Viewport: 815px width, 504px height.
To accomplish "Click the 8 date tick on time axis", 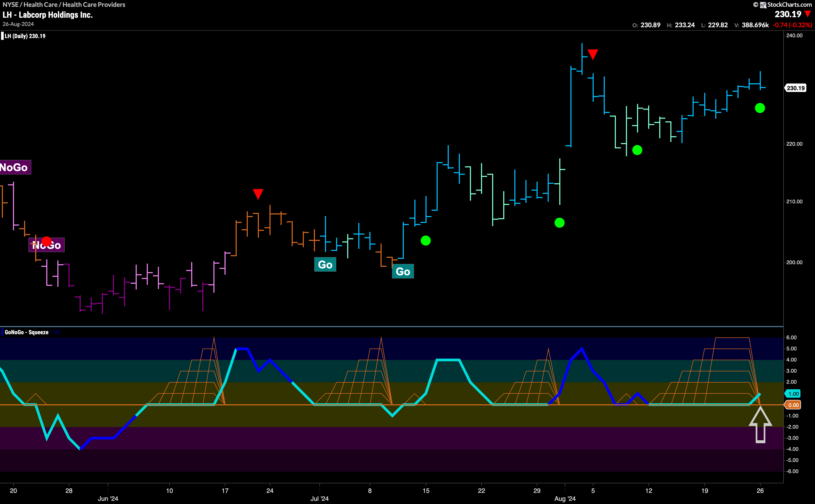I will pos(370,491).
